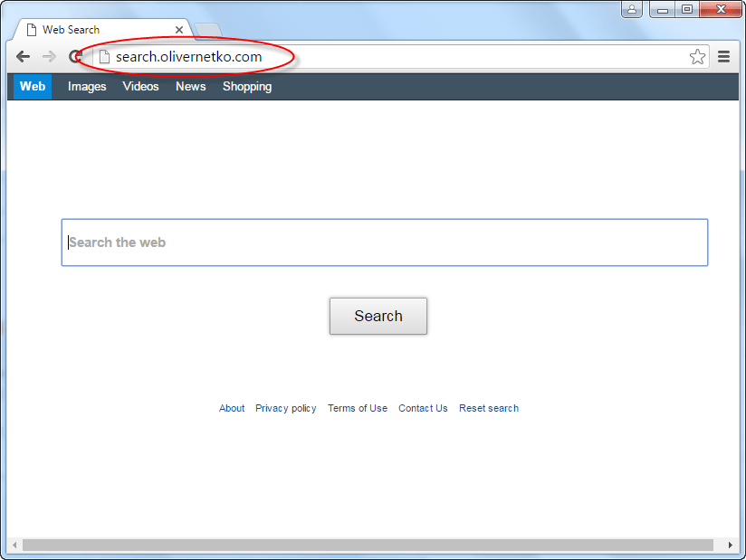Close the browser window
This screenshot has width=746, height=560.
[721, 9]
